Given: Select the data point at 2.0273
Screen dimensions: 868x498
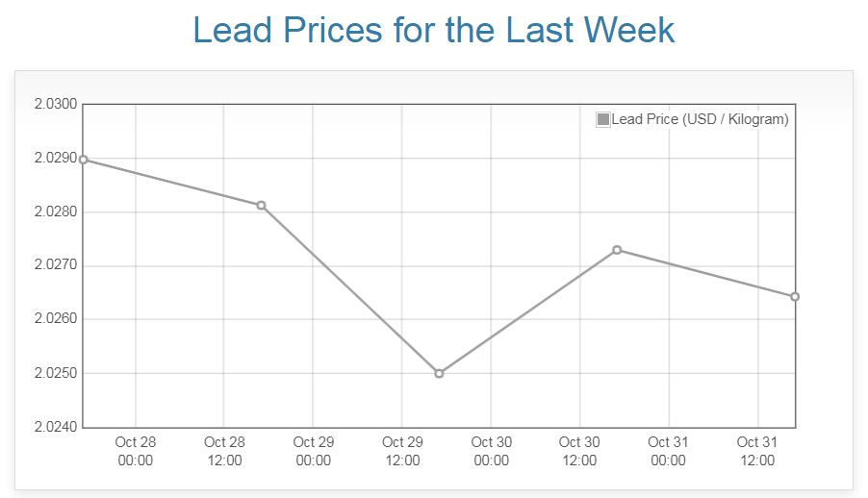Looking at the screenshot, I should 617,250.
